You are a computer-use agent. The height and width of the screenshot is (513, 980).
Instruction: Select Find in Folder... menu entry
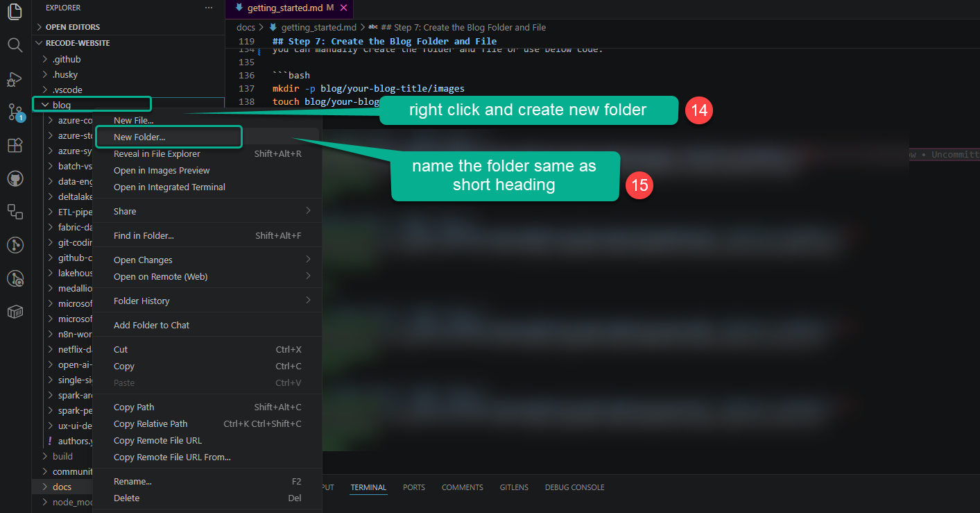click(207, 236)
